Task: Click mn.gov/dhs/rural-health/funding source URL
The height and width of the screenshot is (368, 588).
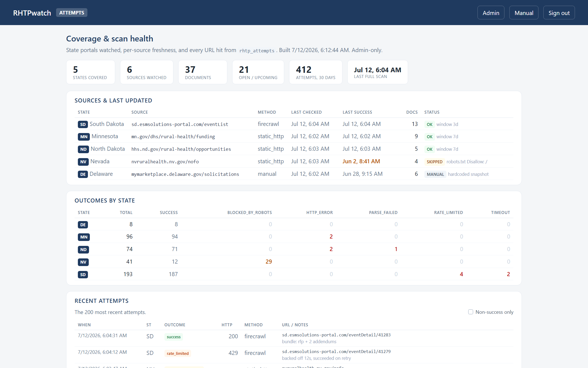Action: [173, 137]
